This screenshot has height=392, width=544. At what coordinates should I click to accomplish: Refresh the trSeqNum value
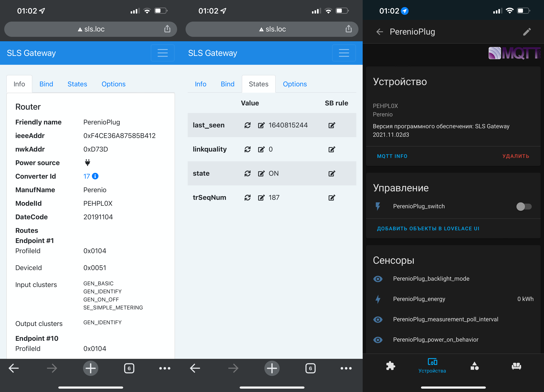(247, 197)
